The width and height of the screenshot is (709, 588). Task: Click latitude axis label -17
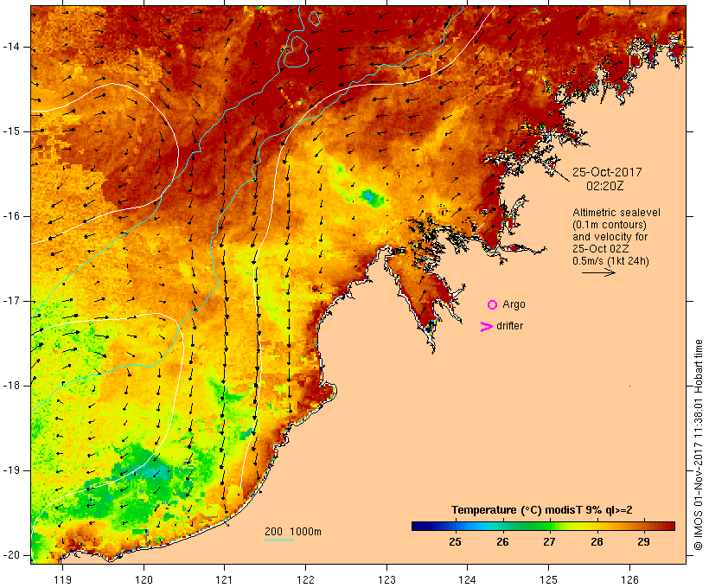pyautogui.click(x=11, y=301)
